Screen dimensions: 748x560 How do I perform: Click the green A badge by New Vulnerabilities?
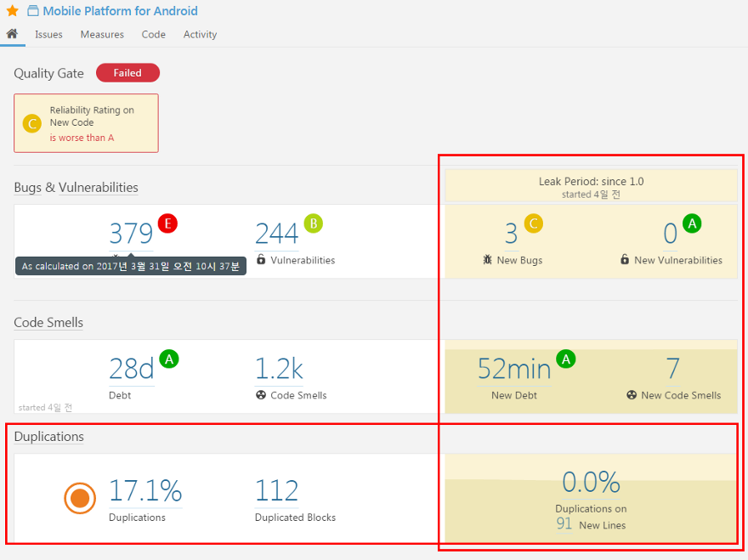pyautogui.click(x=692, y=223)
